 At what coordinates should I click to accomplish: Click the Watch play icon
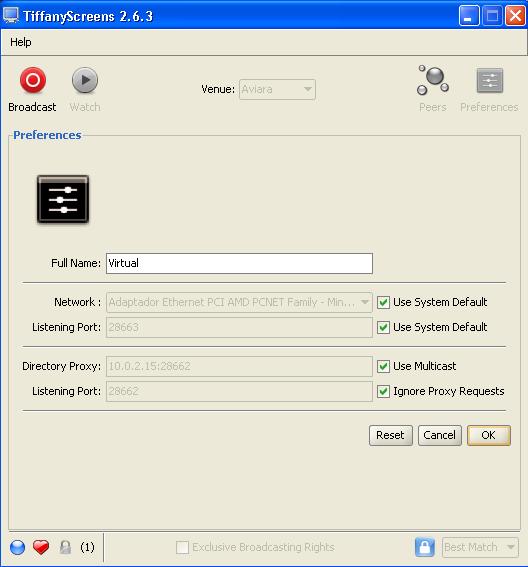85,80
